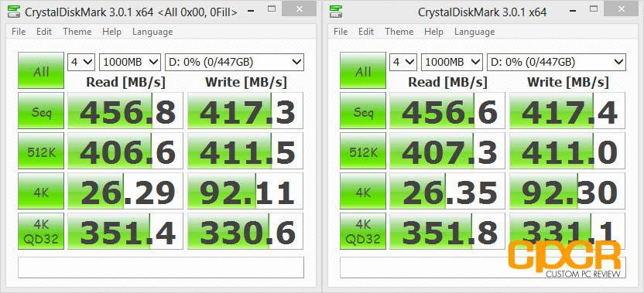Click the empty status text box in left window
Screen dimensions: 644x293
click(x=161, y=267)
